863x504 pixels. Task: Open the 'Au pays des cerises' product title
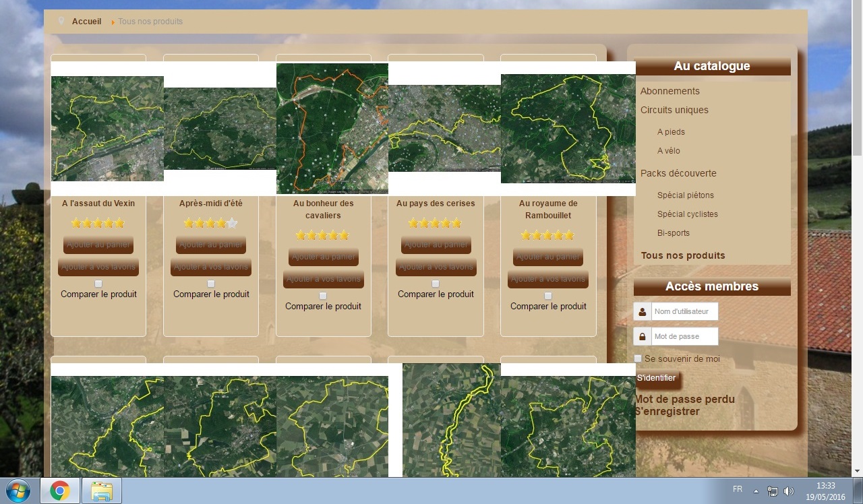(436, 203)
